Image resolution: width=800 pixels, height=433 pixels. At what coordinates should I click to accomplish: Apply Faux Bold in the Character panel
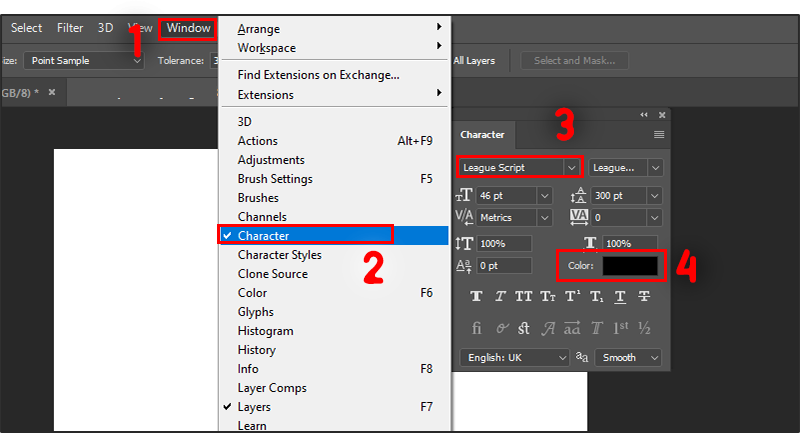click(x=476, y=296)
